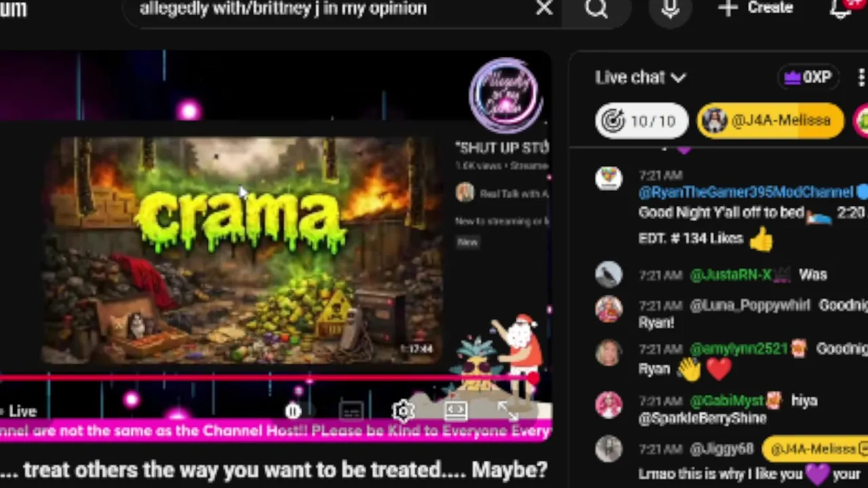Select the @JustaRN-X username
Screen dimensions: 868x488
[x=730, y=275]
